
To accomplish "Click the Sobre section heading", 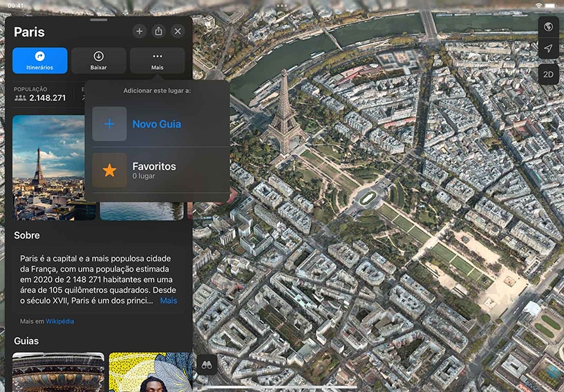I will click(x=27, y=235).
